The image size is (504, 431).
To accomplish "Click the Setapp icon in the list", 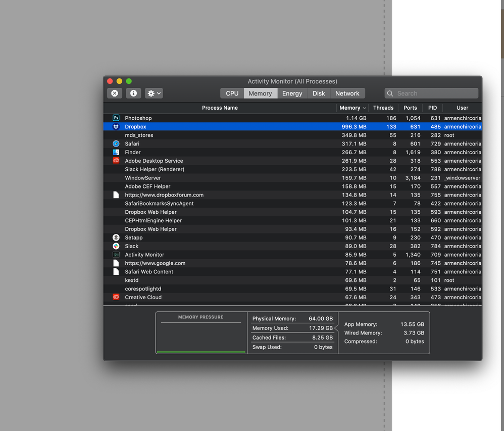I will [116, 237].
